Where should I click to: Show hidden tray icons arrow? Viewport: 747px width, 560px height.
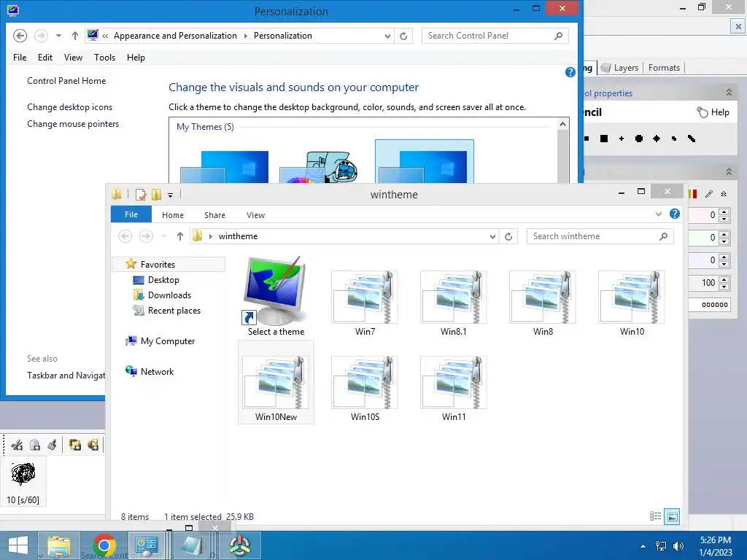[643, 546]
